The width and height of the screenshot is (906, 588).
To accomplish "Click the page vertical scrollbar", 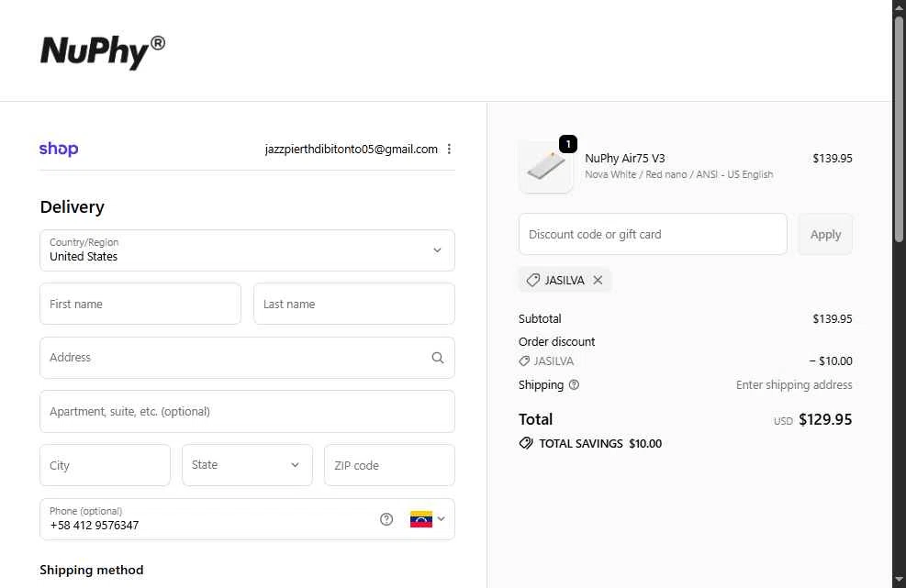I will click(x=899, y=128).
